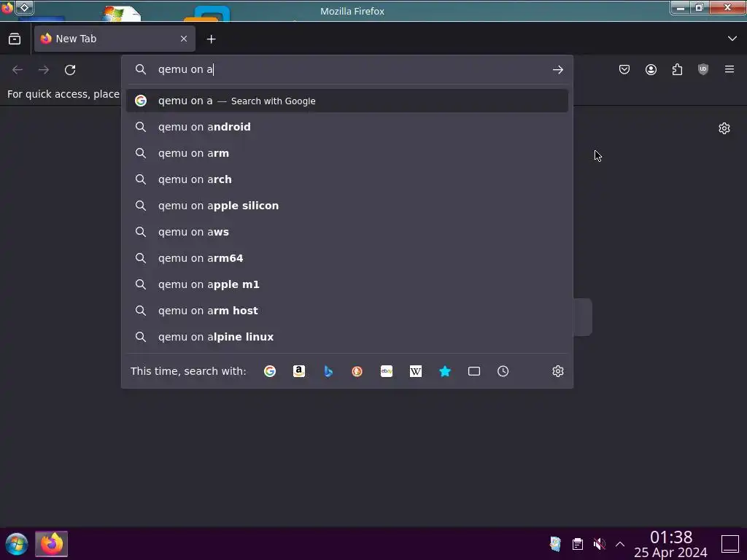Search with the Google engine icon
This screenshot has width=747, height=560.
pyautogui.click(x=270, y=371)
